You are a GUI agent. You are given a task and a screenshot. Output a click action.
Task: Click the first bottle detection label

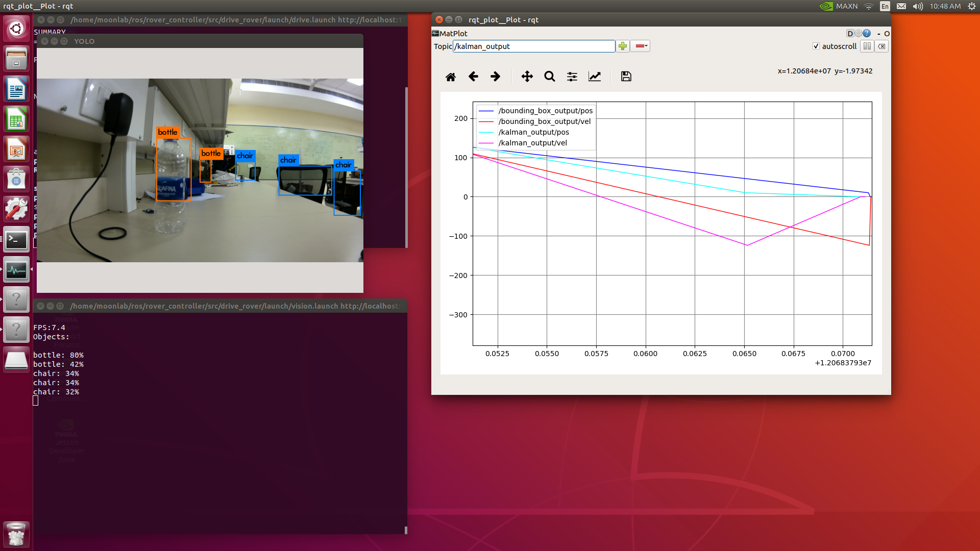tap(167, 132)
